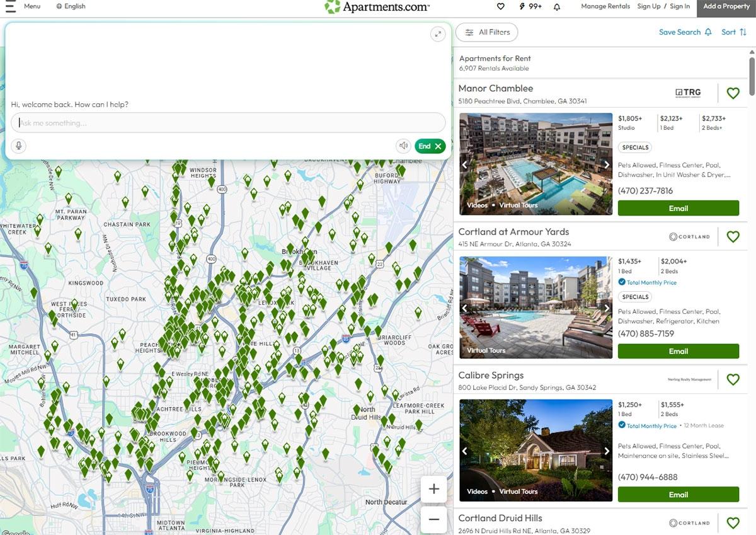Call Calibre Springs at (470) 944-6888
756x535 pixels.
(648, 477)
